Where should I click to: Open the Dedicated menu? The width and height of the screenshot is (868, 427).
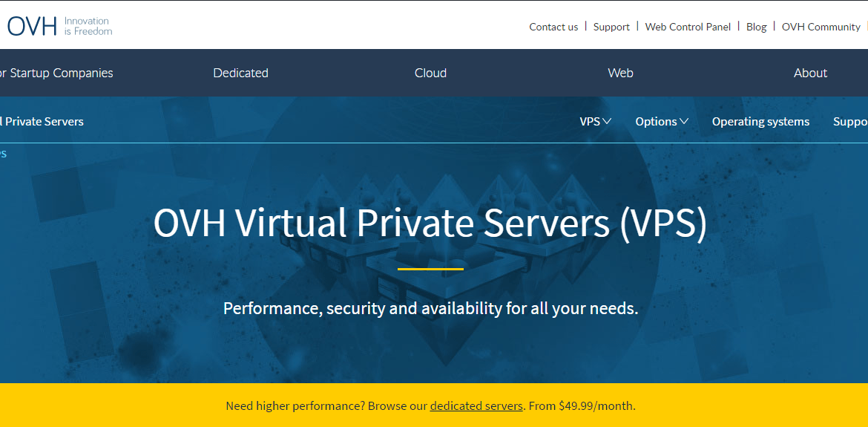[x=241, y=73]
